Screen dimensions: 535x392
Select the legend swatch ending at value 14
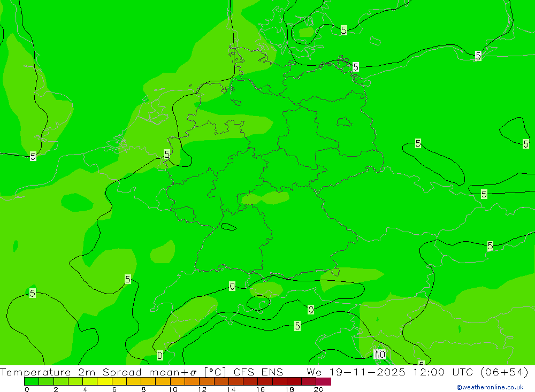221,381
